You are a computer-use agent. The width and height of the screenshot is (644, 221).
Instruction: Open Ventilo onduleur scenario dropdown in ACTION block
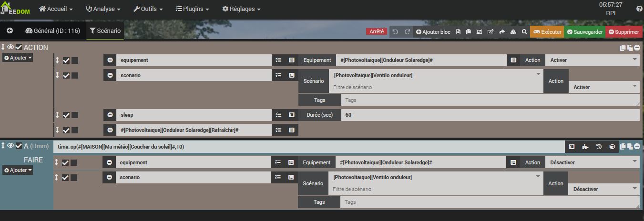pos(436,75)
